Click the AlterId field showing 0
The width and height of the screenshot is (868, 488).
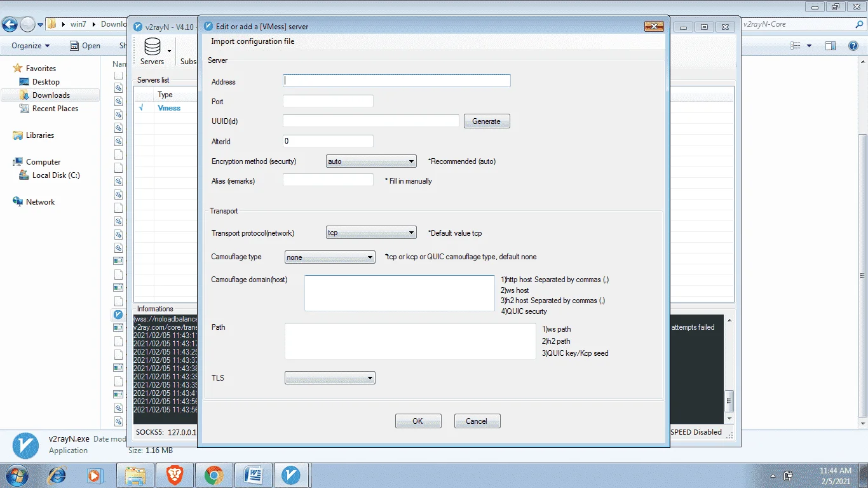pyautogui.click(x=328, y=141)
